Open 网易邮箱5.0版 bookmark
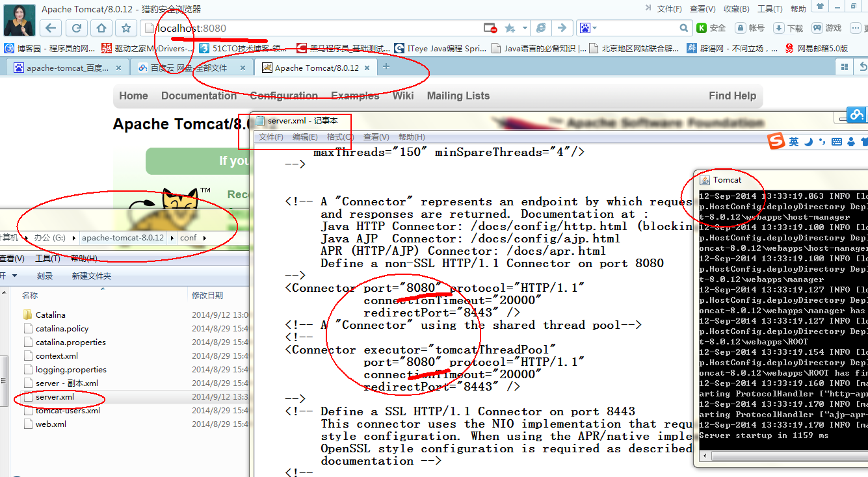Image resolution: width=868 pixels, height=477 pixels. 817,48
